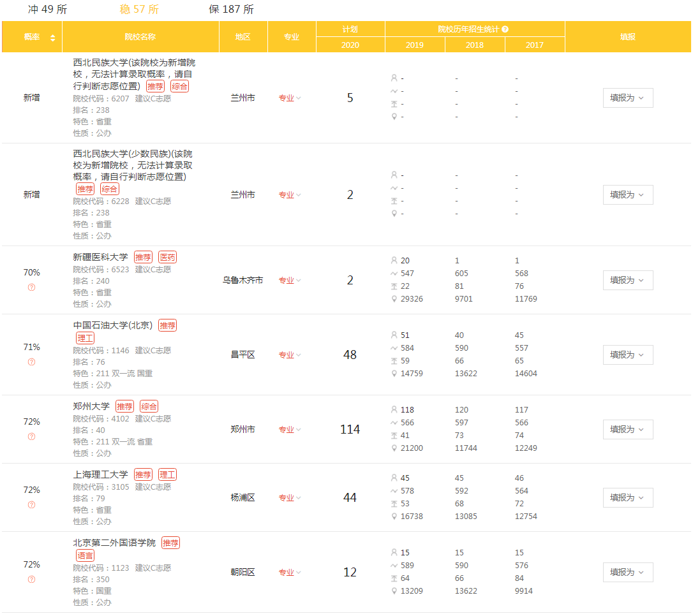Click the 院校名称 column header

coord(140,37)
